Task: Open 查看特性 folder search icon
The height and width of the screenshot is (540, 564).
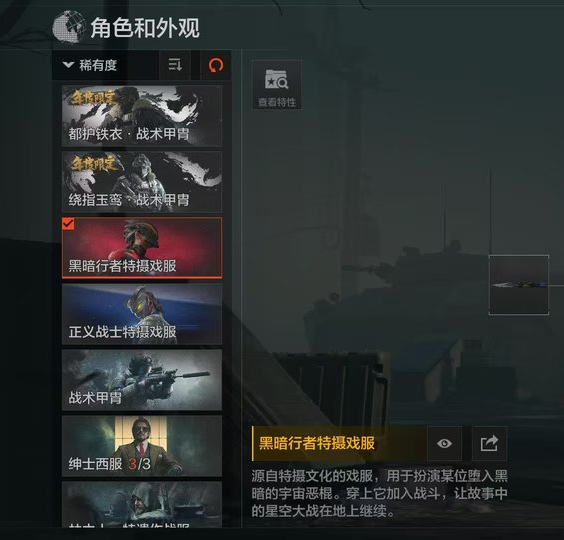Action: [x=277, y=80]
